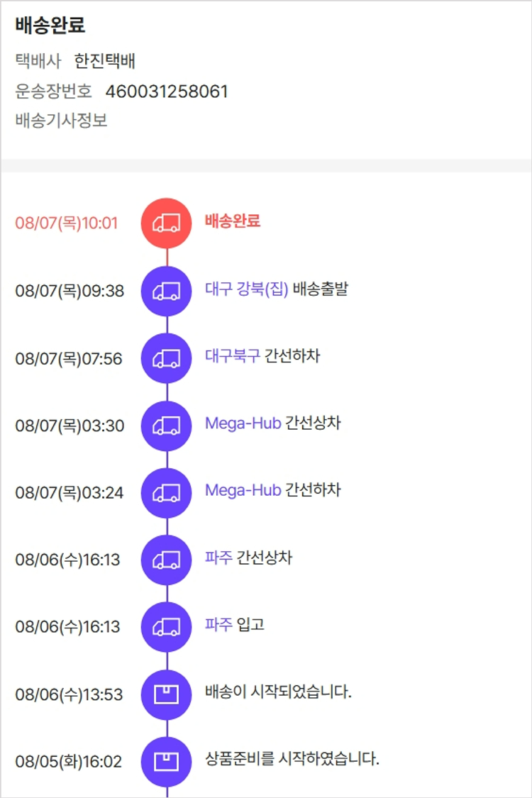Open the 대구 강북(집) location link
The image size is (532, 798).
(x=246, y=289)
